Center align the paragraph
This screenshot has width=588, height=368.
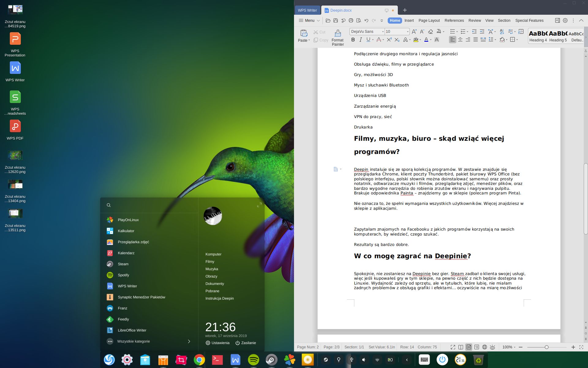tap(460, 40)
